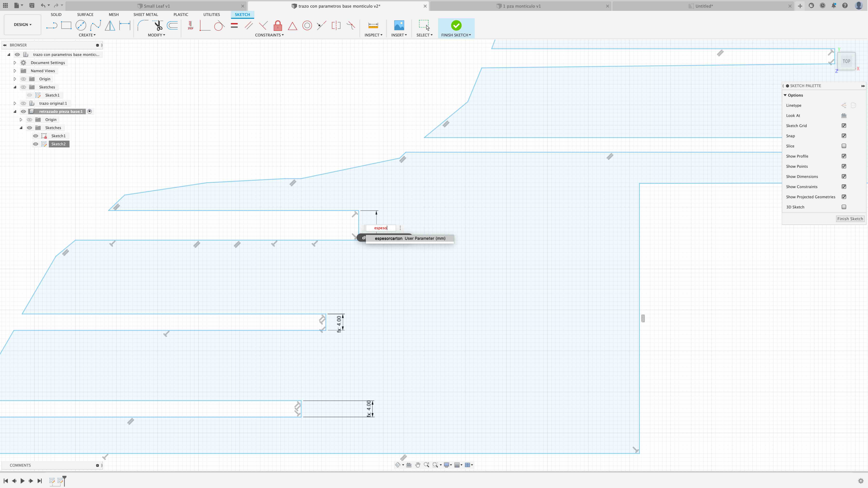Hide Sketch1 under retrazado pieza base
This screenshot has height=488, width=868.
tap(35, 136)
